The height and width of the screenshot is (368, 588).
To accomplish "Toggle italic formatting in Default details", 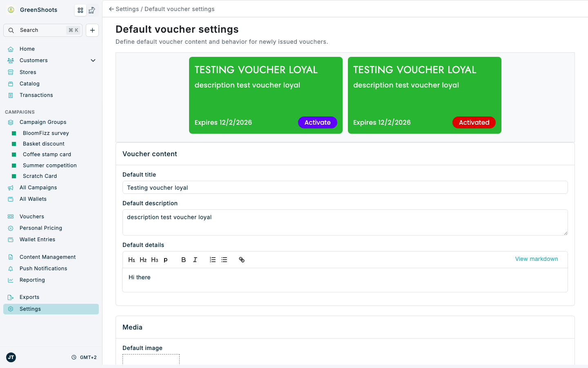I will pyautogui.click(x=195, y=260).
